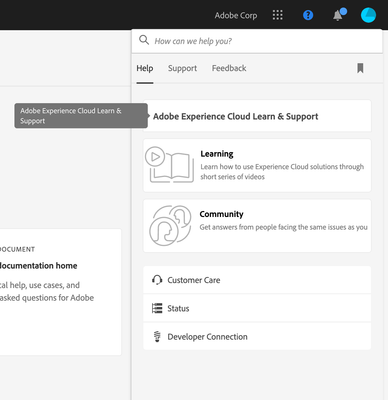This screenshot has width=388, height=400.
Task: Click the Learning description about short video series
Action: coord(282,172)
